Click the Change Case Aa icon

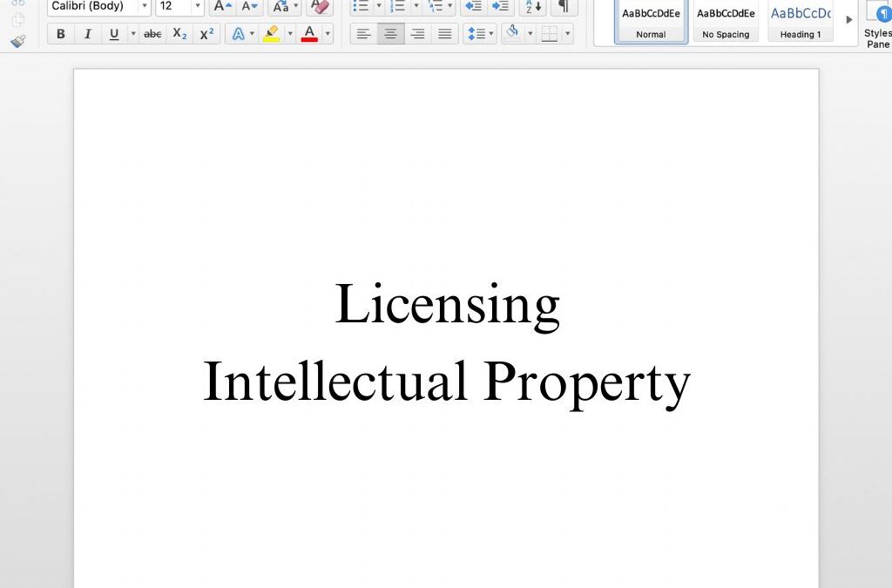(x=280, y=6)
